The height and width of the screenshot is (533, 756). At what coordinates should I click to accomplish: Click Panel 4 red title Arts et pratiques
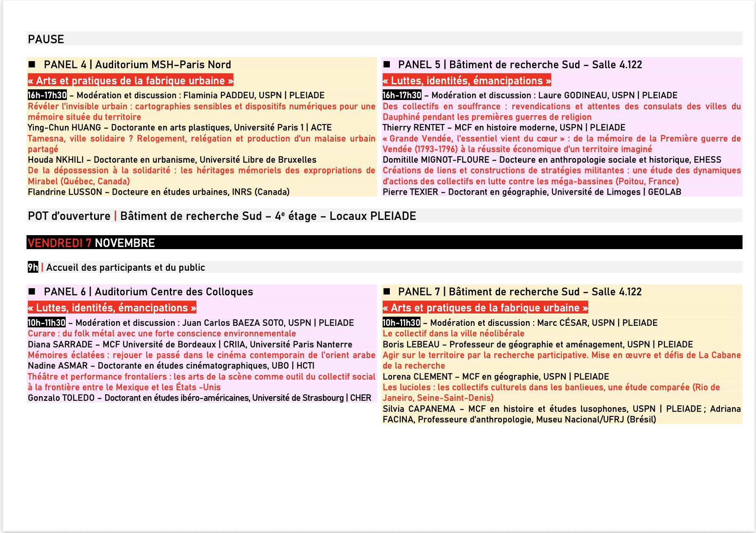click(x=131, y=81)
